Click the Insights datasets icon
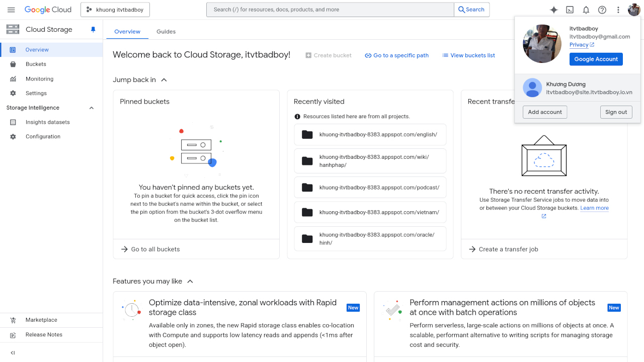Viewport: 644px width, 362px height. click(13, 122)
